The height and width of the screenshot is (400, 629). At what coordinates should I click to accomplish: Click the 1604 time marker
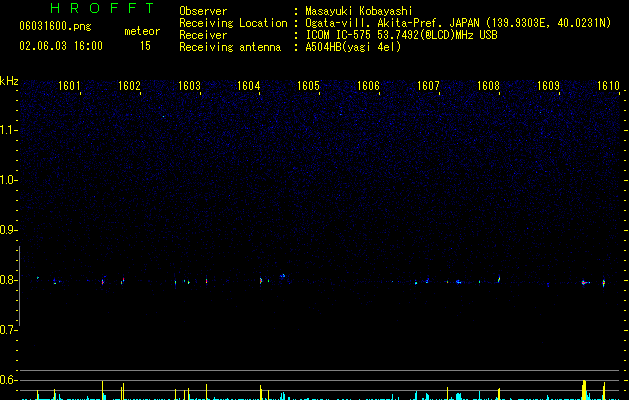pos(249,86)
